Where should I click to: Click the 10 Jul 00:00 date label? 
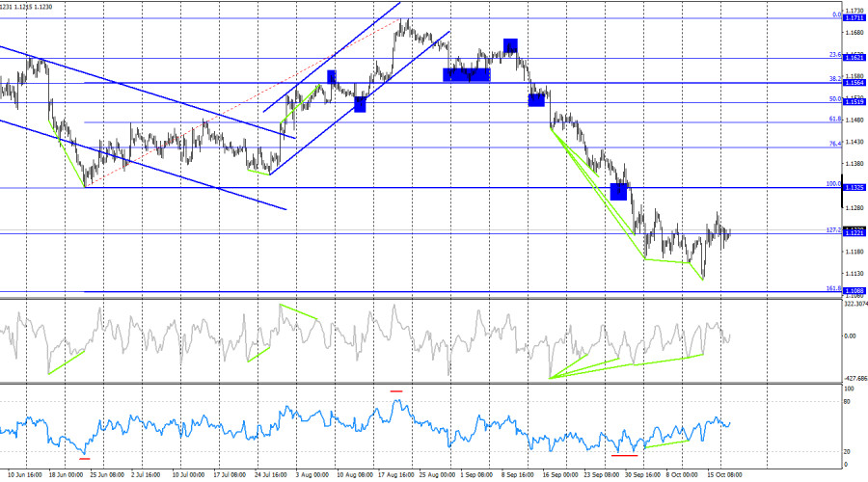188,475
